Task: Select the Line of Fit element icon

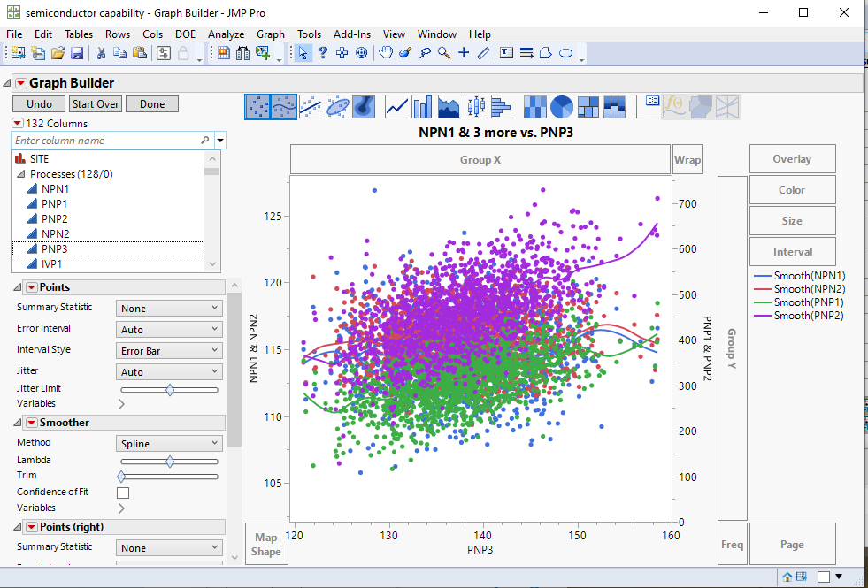Action: click(309, 106)
